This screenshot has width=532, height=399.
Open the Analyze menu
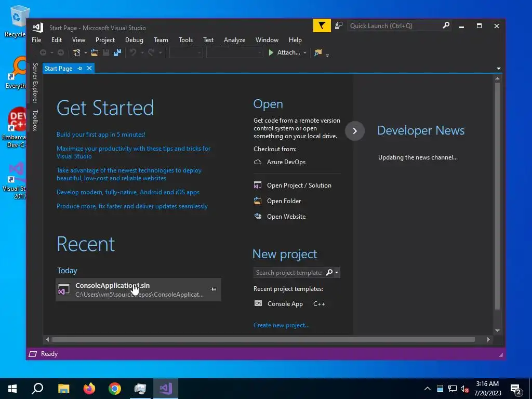click(x=234, y=40)
